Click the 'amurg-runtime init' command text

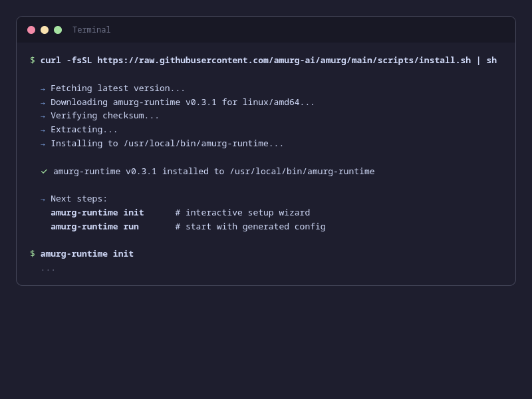click(x=97, y=212)
